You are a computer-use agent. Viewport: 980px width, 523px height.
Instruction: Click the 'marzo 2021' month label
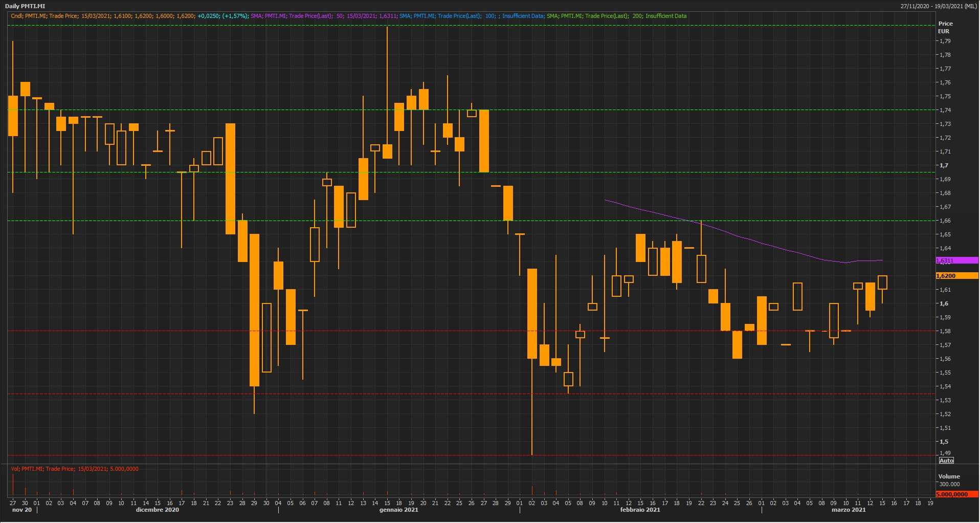[x=848, y=510]
